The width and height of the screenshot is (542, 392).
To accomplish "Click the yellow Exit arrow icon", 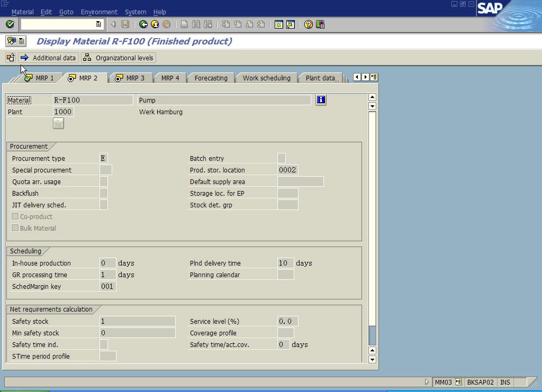I will (155, 24).
